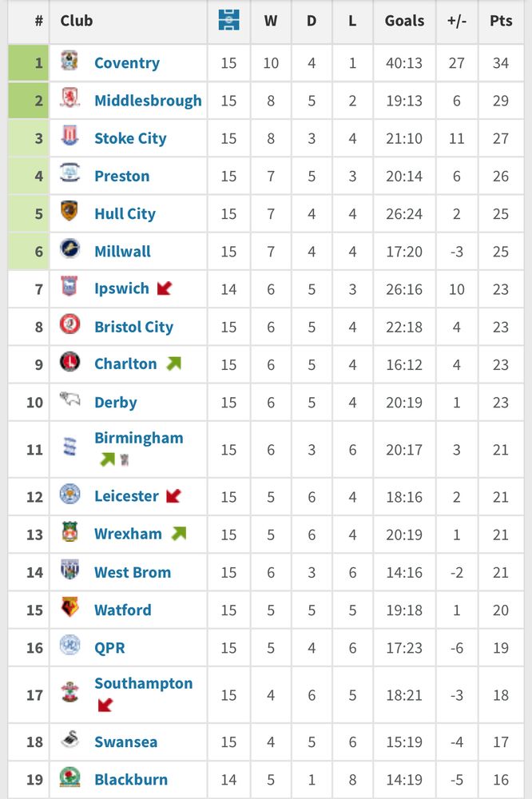
Task: Open the QPR club link
Action: pos(109,648)
